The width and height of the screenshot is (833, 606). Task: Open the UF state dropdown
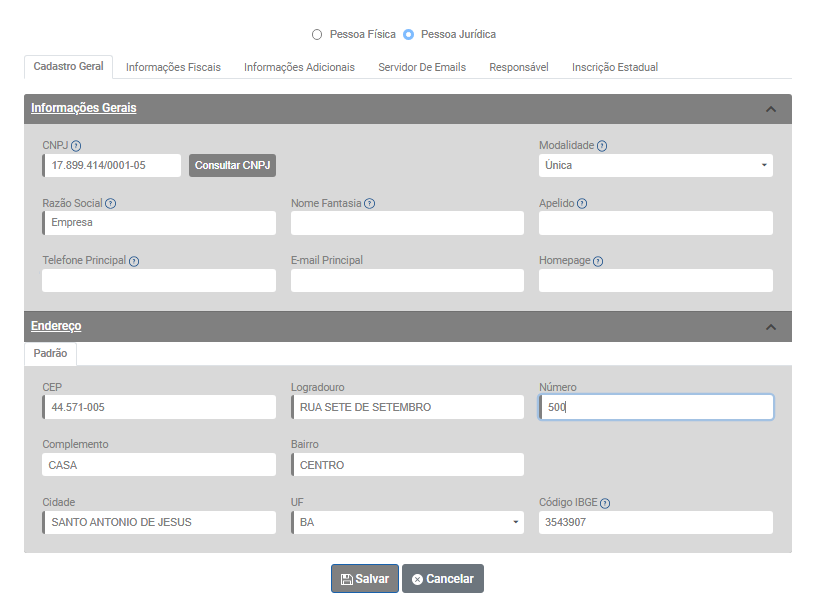point(407,522)
